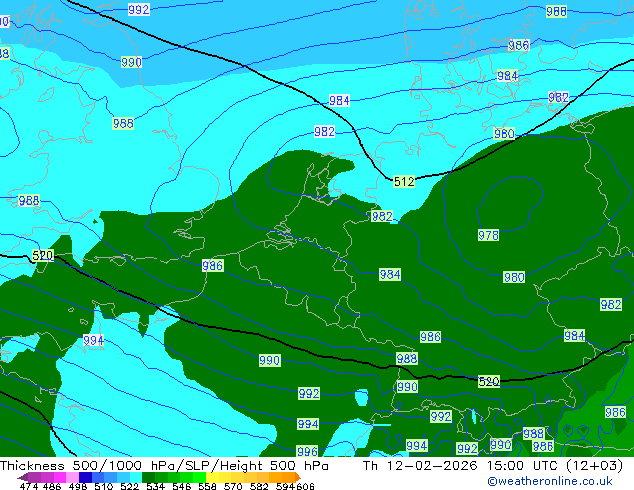Pick the bright magenta legend swatch
634x490 pixels.
click(x=60, y=477)
